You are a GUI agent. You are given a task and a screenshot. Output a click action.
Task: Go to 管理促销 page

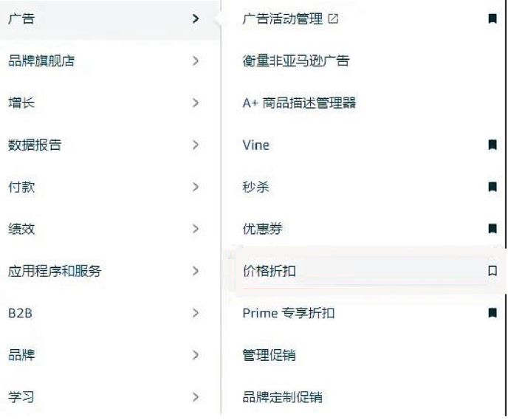coord(270,355)
